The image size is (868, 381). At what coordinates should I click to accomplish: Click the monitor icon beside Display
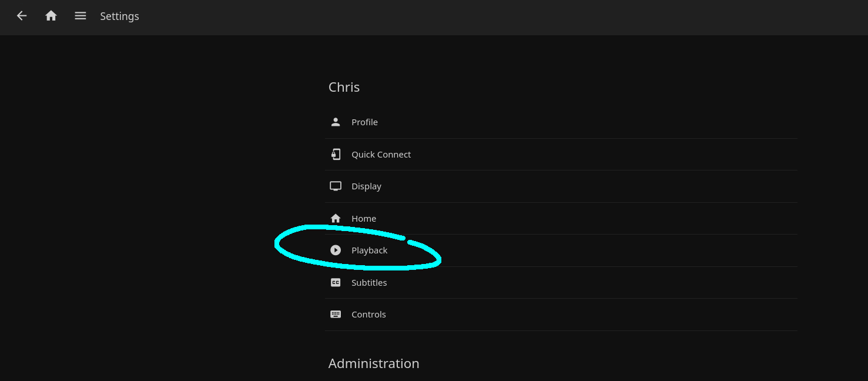pyautogui.click(x=336, y=186)
